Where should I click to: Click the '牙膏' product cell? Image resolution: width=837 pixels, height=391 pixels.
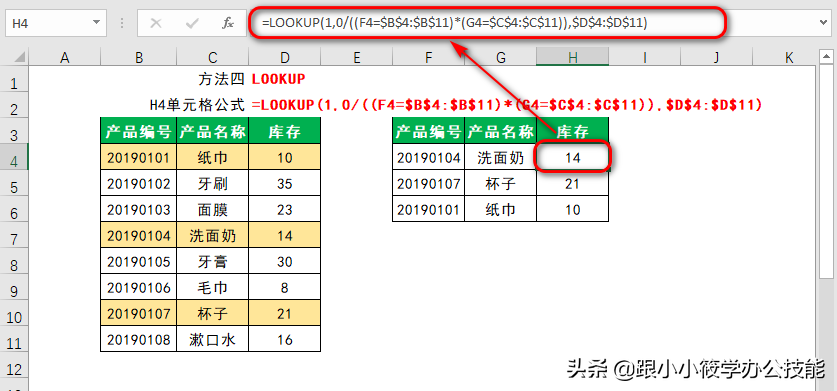(212, 261)
